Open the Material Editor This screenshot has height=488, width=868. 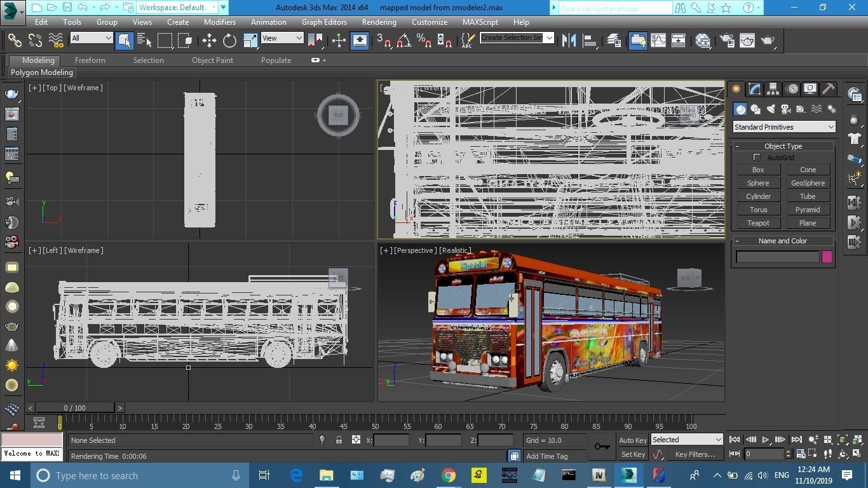(703, 41)
